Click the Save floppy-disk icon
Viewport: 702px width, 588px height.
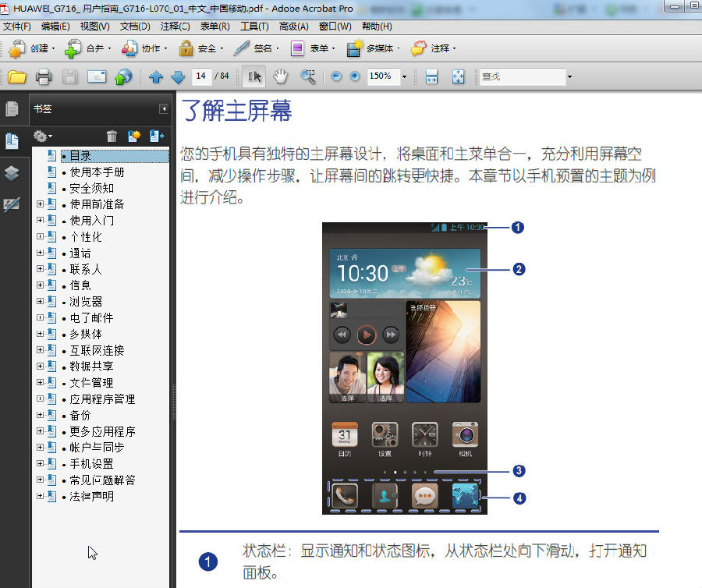click(70, 77)
